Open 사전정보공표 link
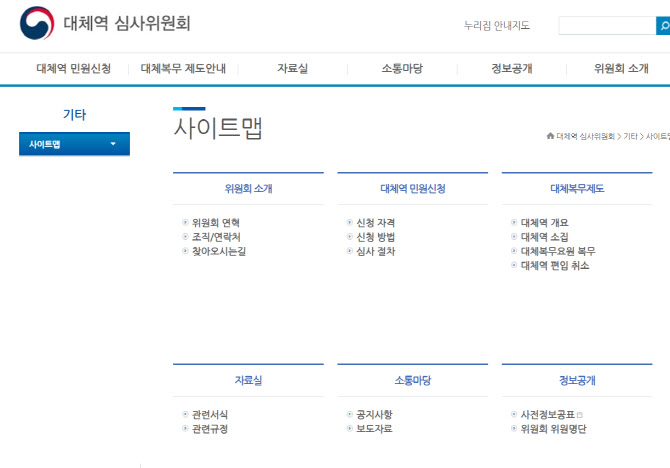This screenshot has width=670, height=468. 548,414
